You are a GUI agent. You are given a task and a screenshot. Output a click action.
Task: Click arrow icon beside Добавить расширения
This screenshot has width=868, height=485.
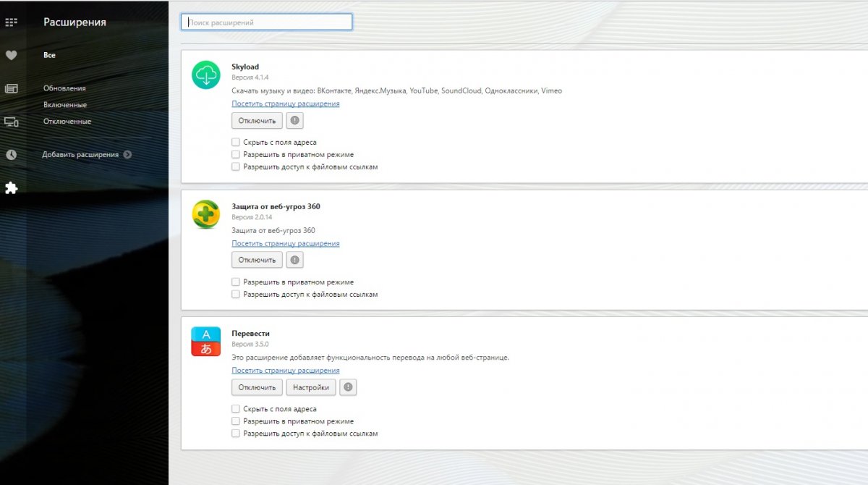pos(127,154)
